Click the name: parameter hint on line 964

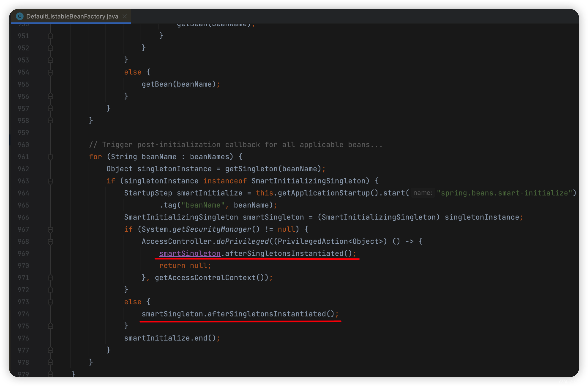[423, 193]
